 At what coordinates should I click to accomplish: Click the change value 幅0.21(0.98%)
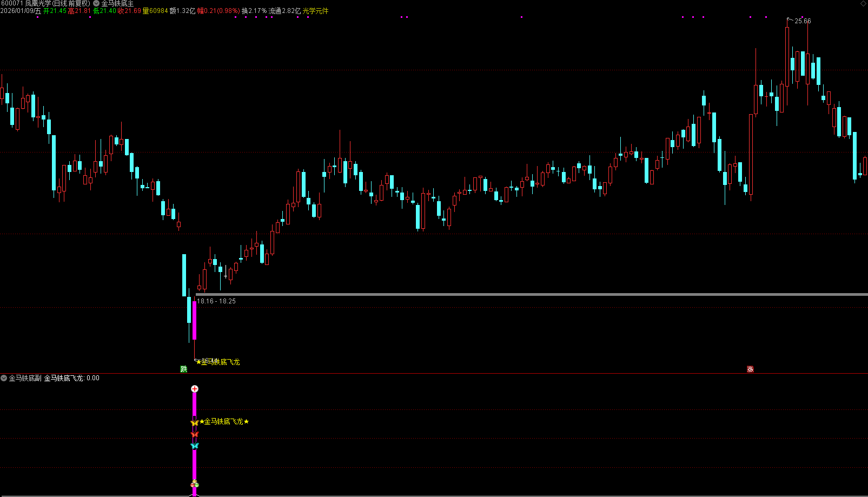(218, 11)
